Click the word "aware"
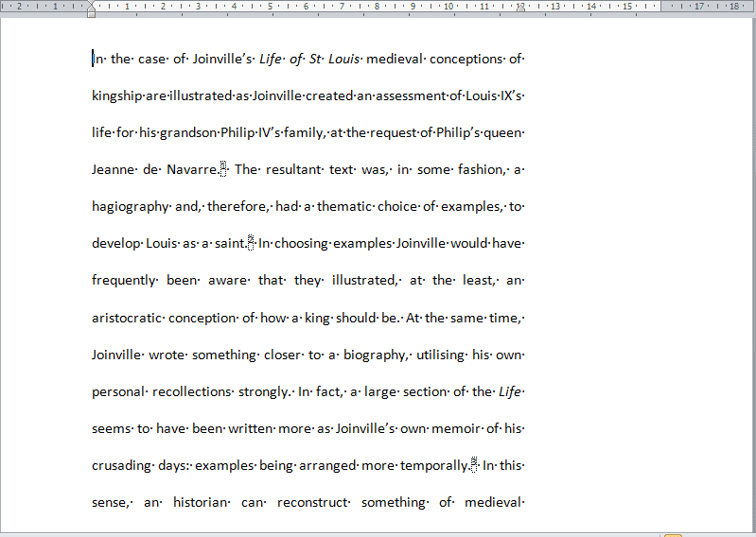Image resolution: width=756 pixels, height=537 pixels. tap(228, 281)
